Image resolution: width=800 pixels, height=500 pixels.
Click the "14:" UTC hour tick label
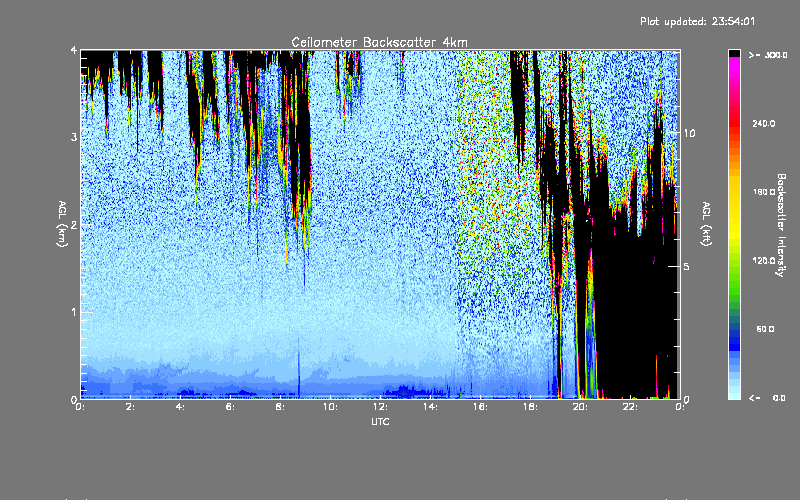(x=430, y=407)
